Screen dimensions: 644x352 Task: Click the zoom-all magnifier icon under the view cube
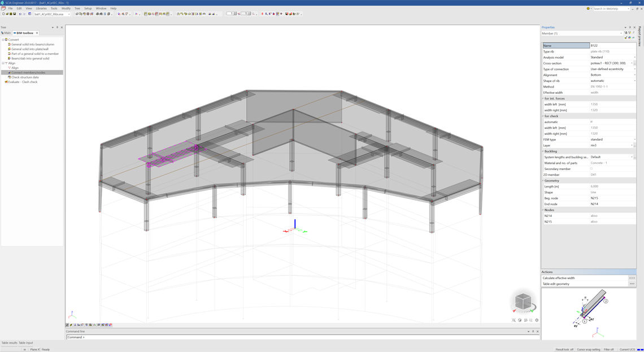click(x=514, y=320)
